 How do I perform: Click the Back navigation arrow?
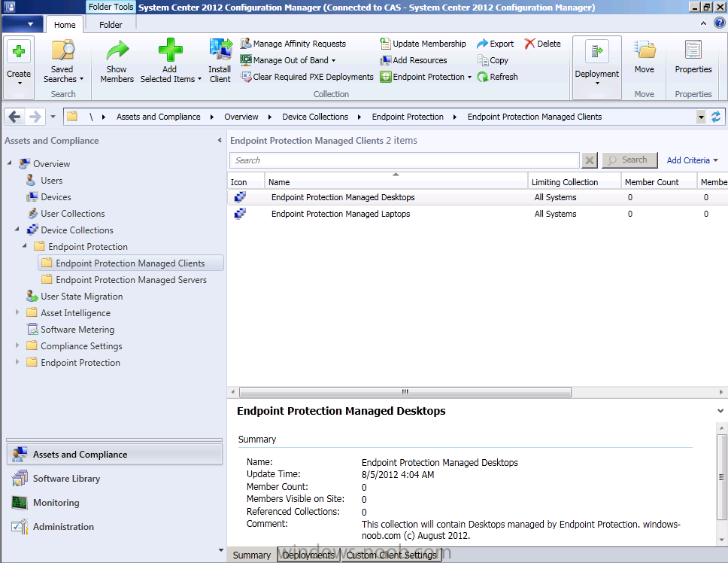coord(14,117)
